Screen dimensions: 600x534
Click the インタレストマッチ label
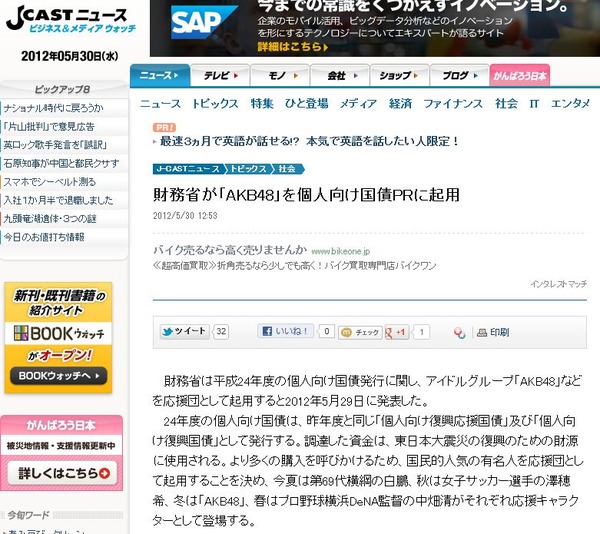(558, 284)
